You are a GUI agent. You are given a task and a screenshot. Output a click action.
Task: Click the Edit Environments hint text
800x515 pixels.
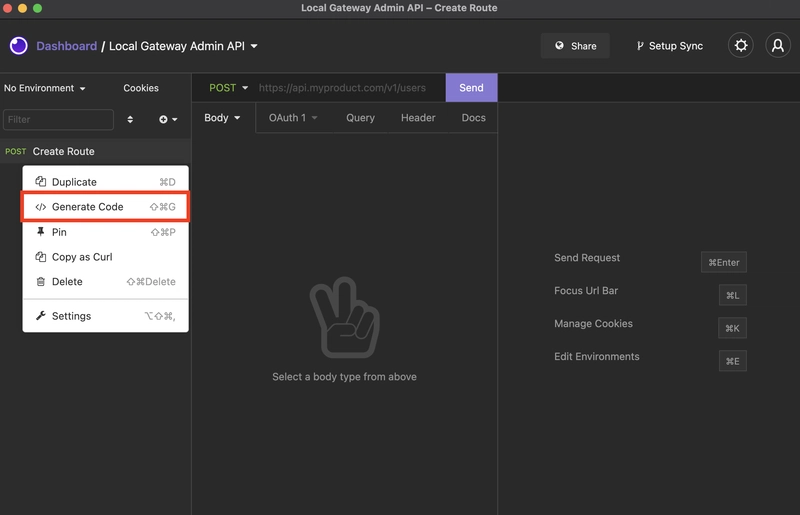[596, 356]
